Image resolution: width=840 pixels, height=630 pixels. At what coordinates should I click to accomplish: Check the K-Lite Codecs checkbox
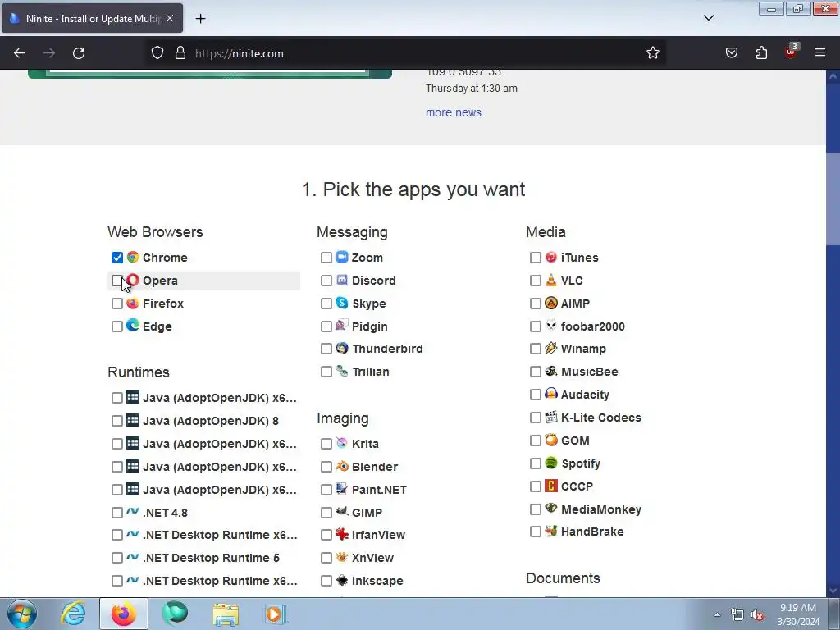[535, 418]
